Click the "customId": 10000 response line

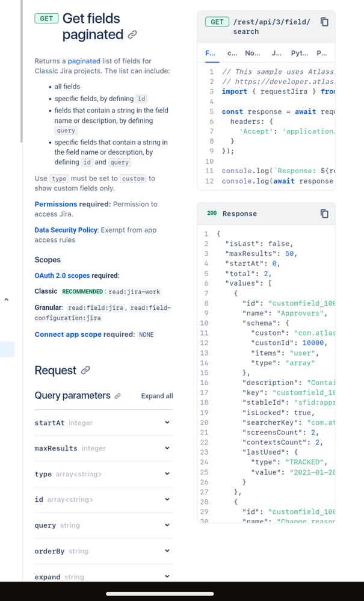289,343
